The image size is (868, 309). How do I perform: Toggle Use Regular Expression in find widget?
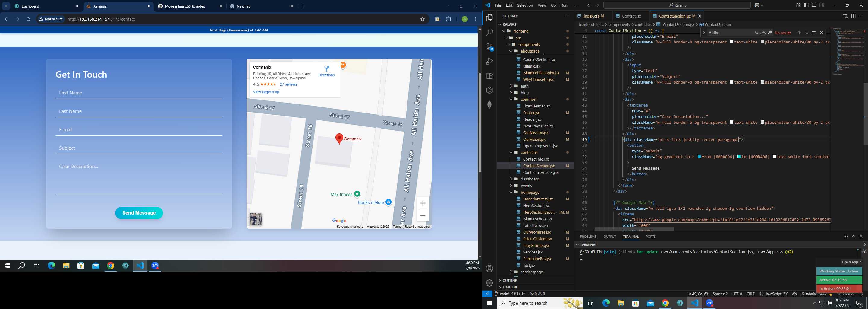770,33
